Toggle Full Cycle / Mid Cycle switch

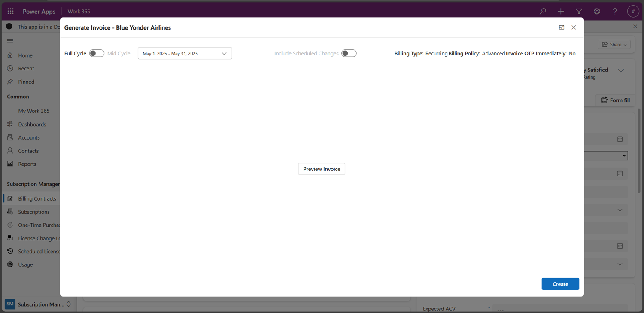(97, 53)
